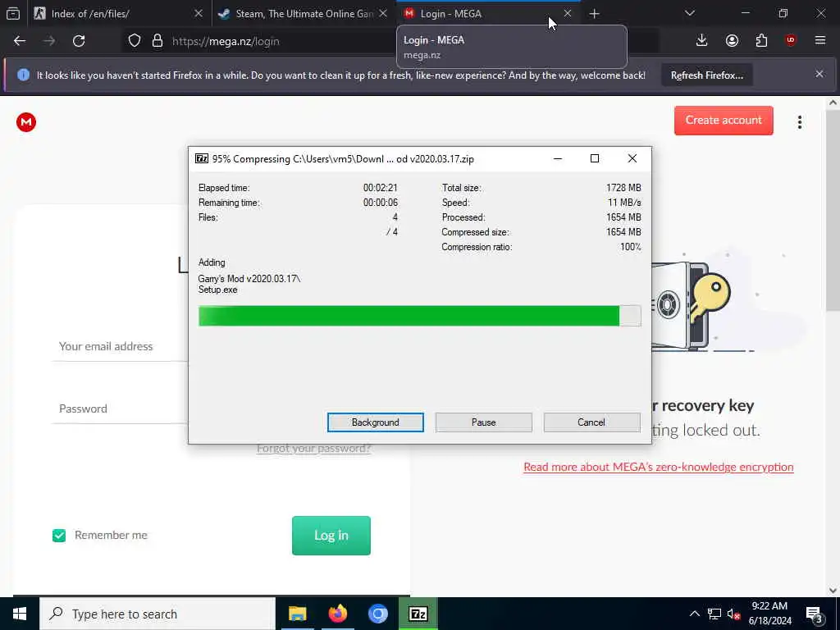
Task: Open the network tray icon
Action: (714, 614)
